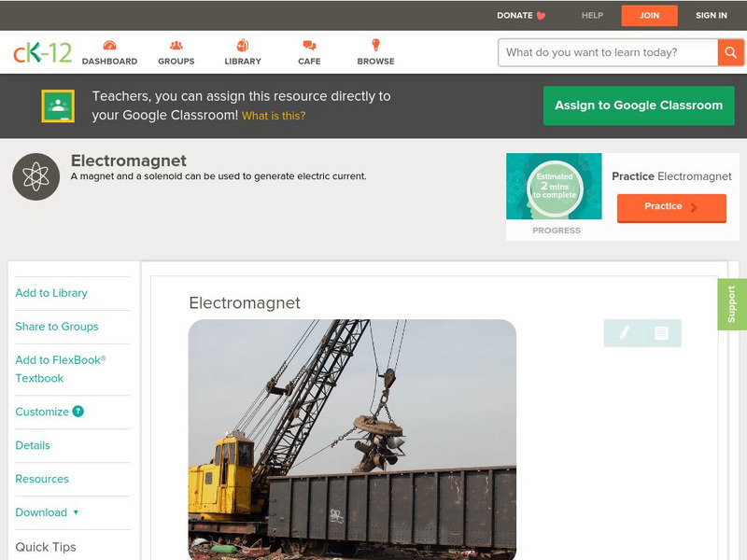Click the Quick Tips heading
Image resolution: width=747 pixels, height=560 pixels.
(x=46, y=547)
